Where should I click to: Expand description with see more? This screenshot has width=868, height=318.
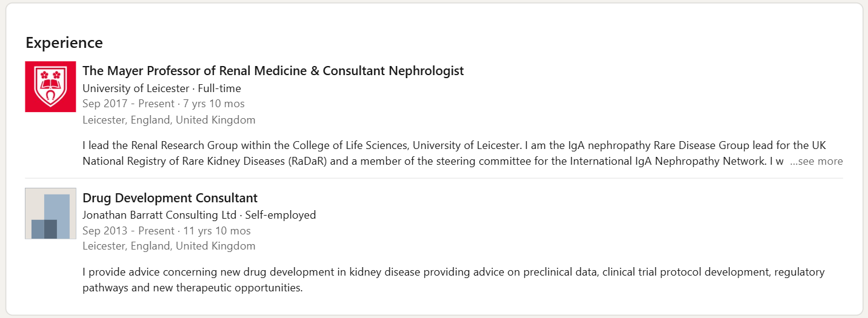pos(816,161)
